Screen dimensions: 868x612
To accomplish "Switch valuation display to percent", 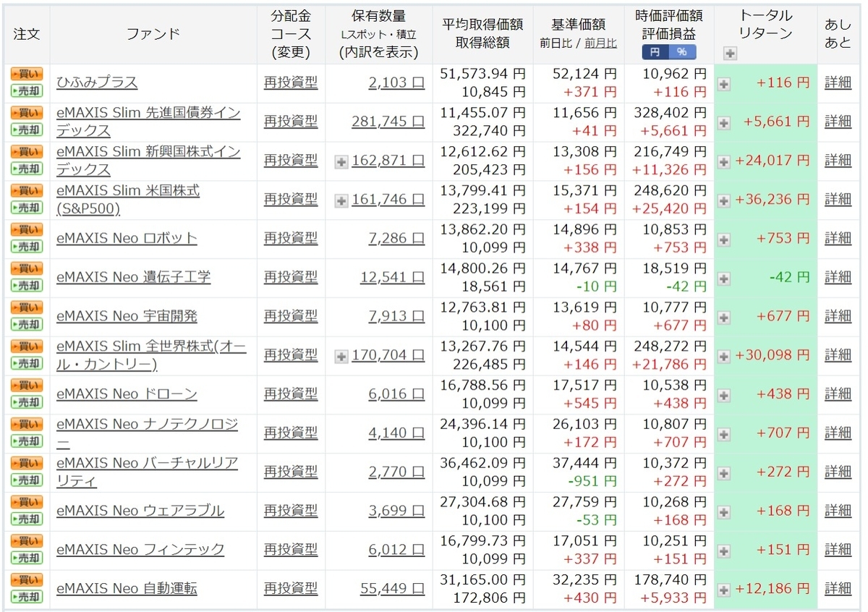I will (682, 52).
